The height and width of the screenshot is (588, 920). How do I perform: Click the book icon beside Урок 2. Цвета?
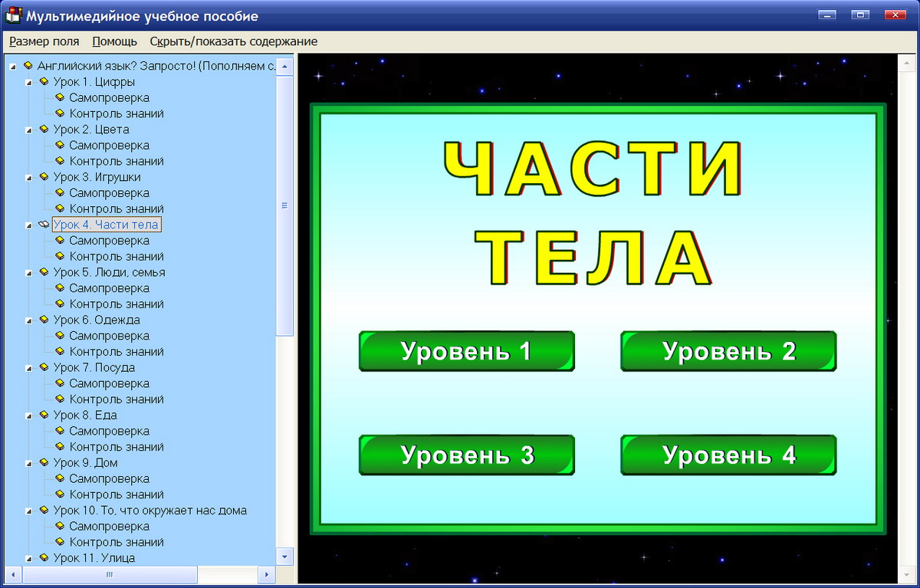[x=44, y=129]
